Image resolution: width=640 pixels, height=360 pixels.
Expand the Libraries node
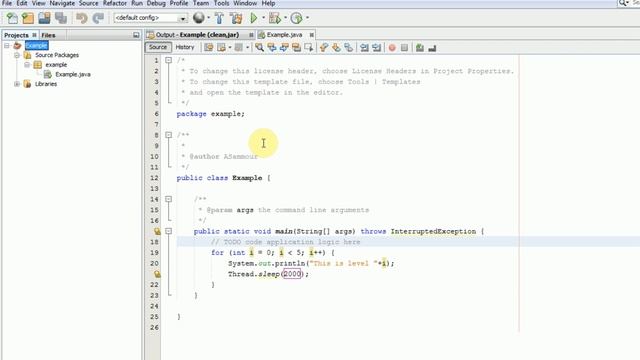click(17, 84)
